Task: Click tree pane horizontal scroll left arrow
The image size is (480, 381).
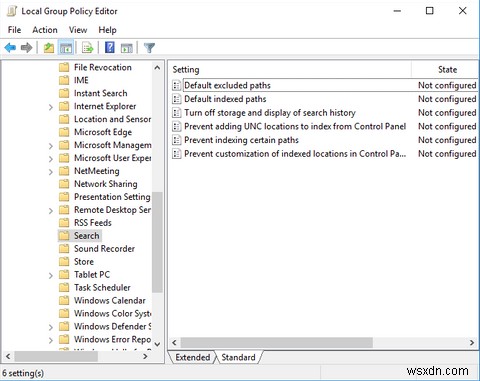Action: point(8,356)
